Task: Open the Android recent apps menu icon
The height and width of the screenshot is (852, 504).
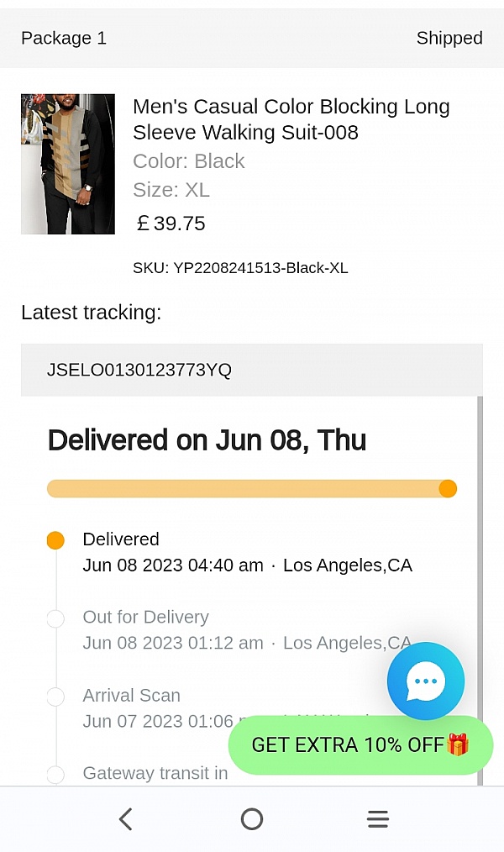Action: point(378,819)
